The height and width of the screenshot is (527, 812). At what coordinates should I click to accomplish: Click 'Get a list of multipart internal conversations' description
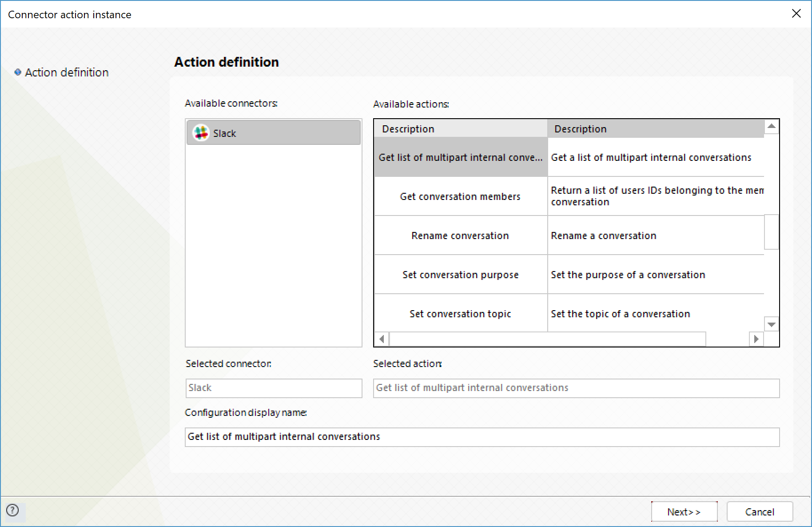[656, 157]
